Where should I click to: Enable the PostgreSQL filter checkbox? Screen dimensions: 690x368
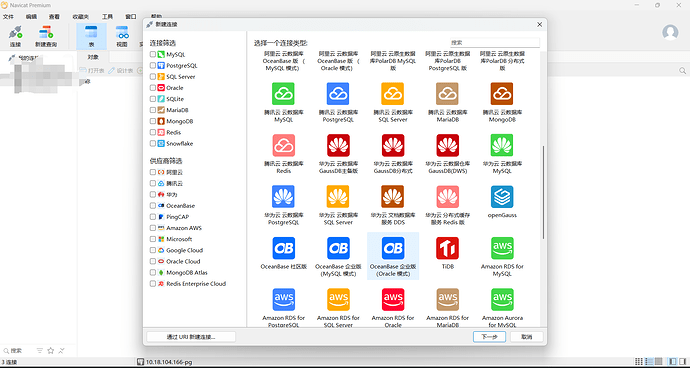153,66
